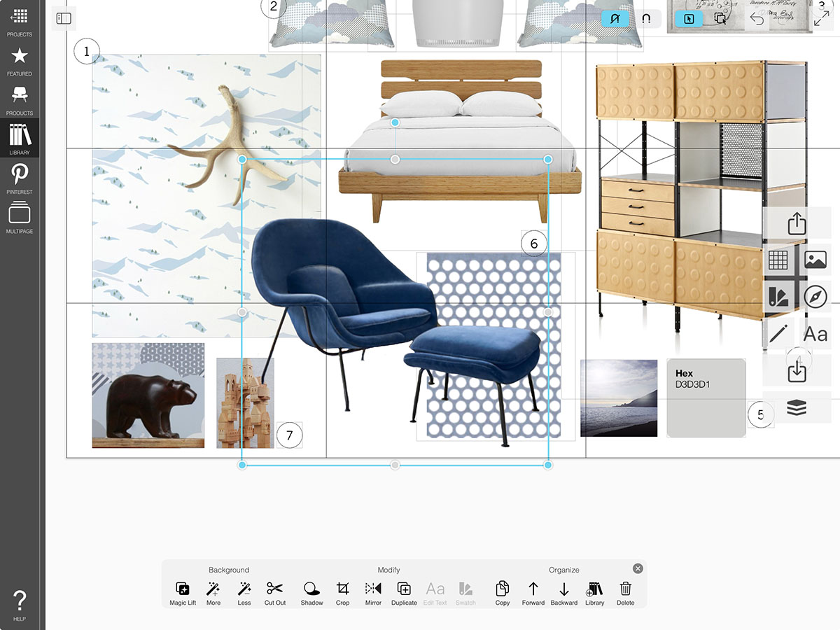Mirror the selected image

(x=373, y=593)
